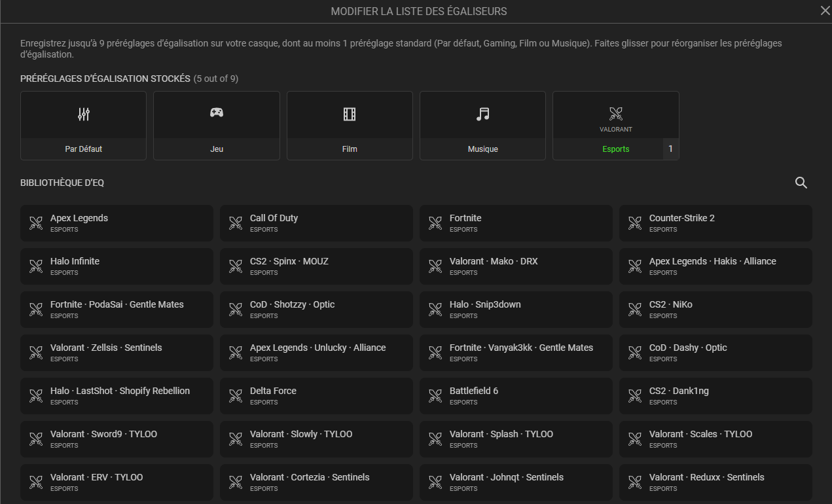The height and width of the screenshot is (504, 832).
Task: Select Fortnite · PodaSai · Gentle Mates preset
Action: pos(117,310)
